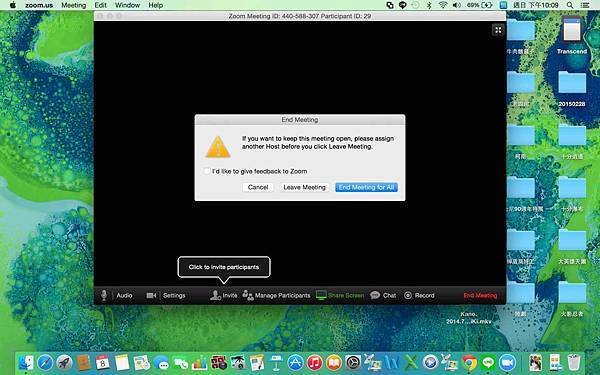Click the volume icon in menu bar
This screenshot has height=375, width=600.
(457, 5)
